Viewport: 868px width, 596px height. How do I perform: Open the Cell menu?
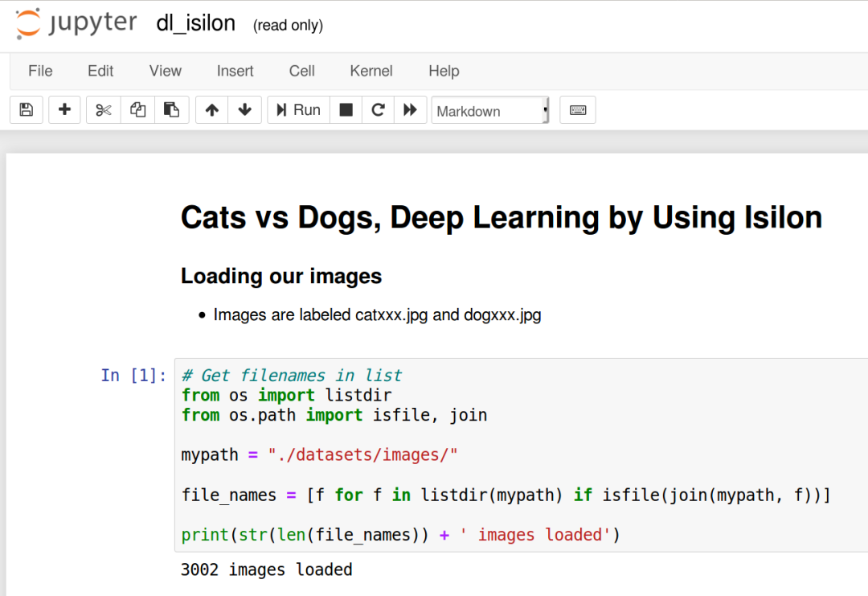301,71
